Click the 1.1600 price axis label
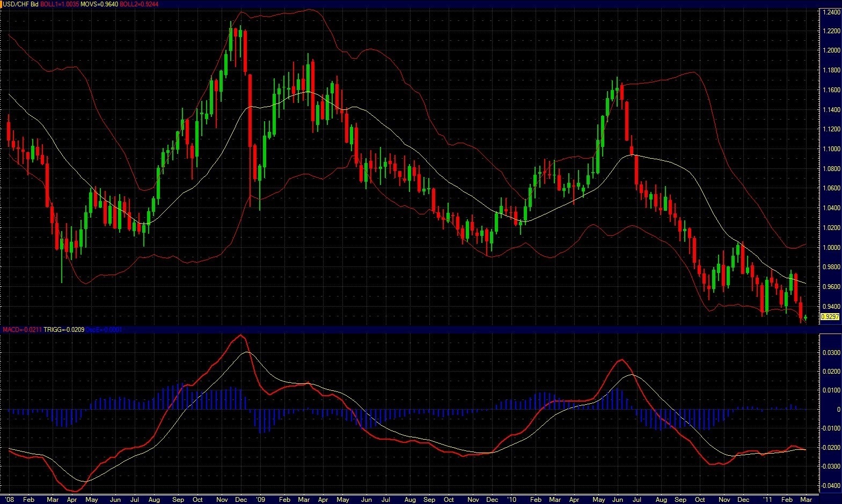Image resolution: width=842 pixels, height=504 pixels. 831,90
